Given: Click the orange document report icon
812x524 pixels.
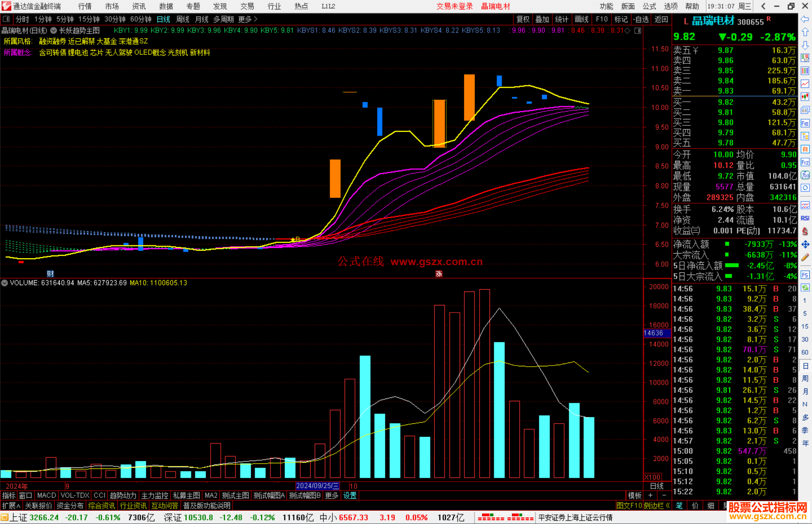Looking at the screenshot, I should pos(805,149).
